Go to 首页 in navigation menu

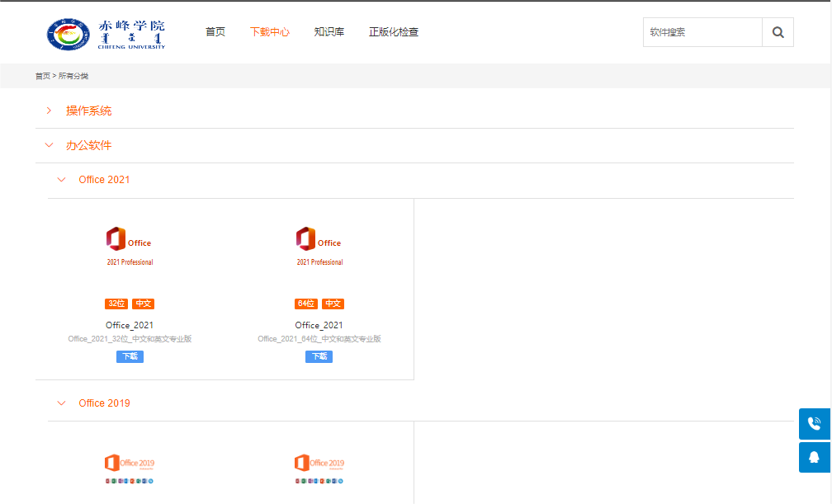pos(215,32)
